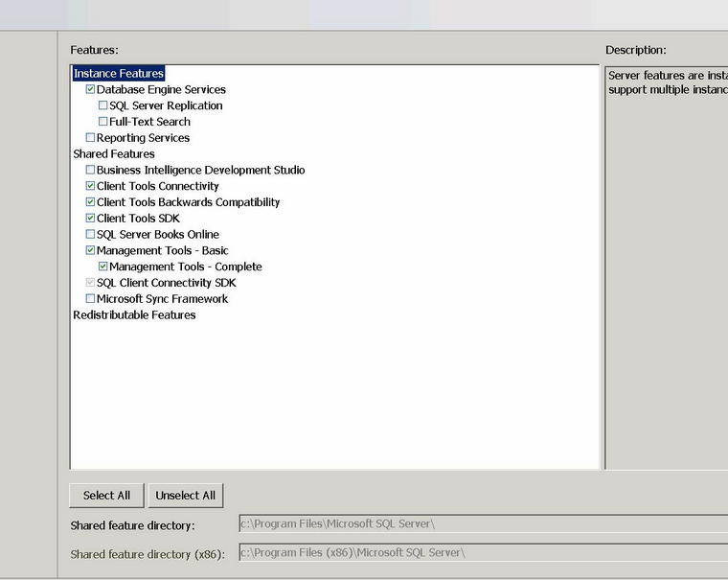
Task: Enable the Microsoft Sync Framework checkbox
Action: tap(91, 299)
